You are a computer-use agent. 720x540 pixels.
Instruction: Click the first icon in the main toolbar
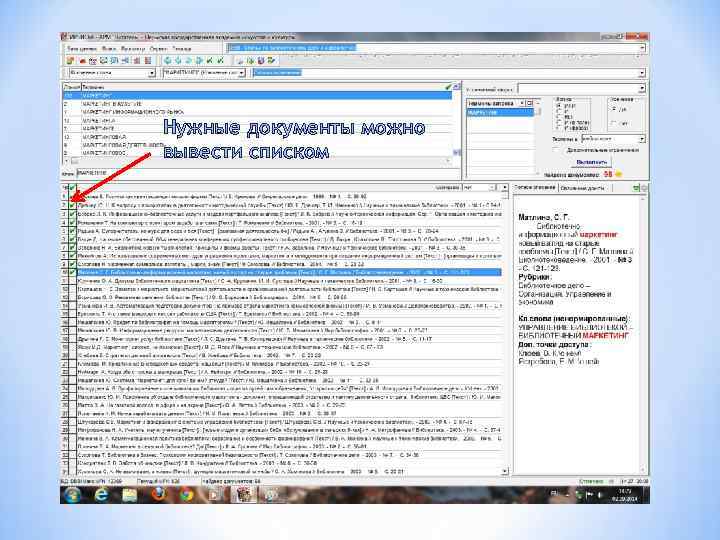[70, 60]
